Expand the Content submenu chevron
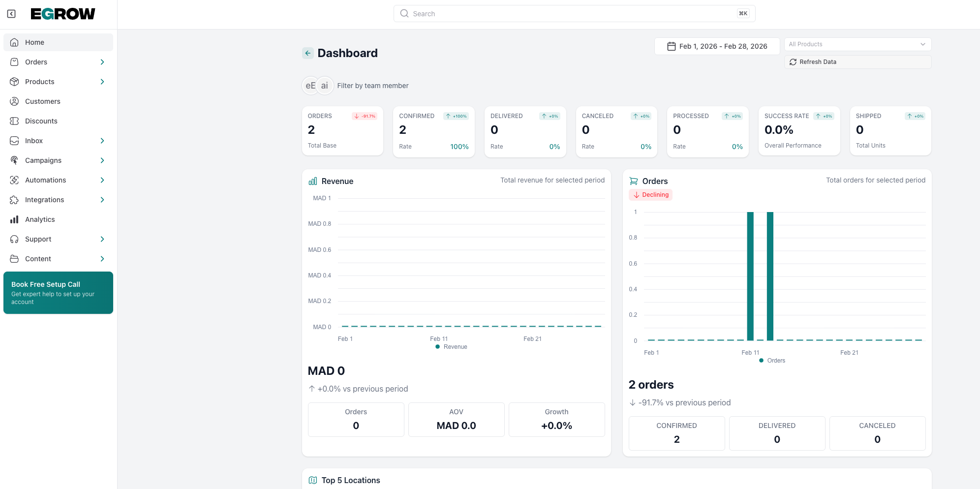980x489 pixels. (x=102, y=259)
